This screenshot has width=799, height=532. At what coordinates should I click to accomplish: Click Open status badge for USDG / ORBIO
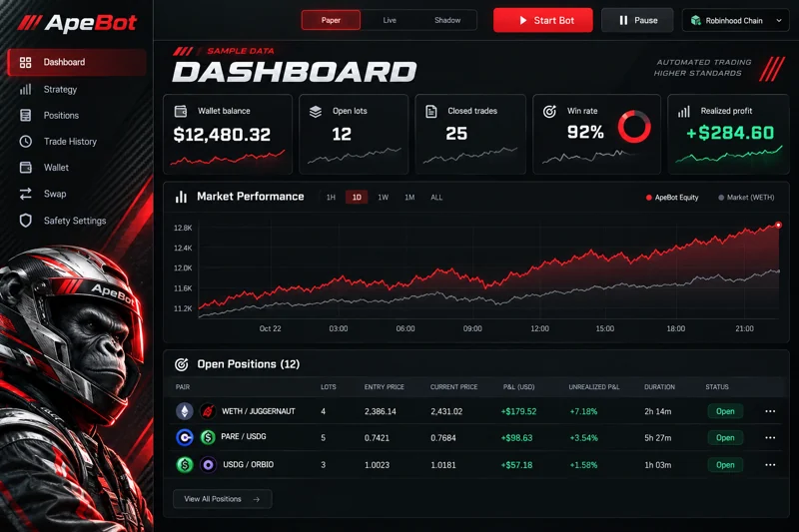coord(725,465)
